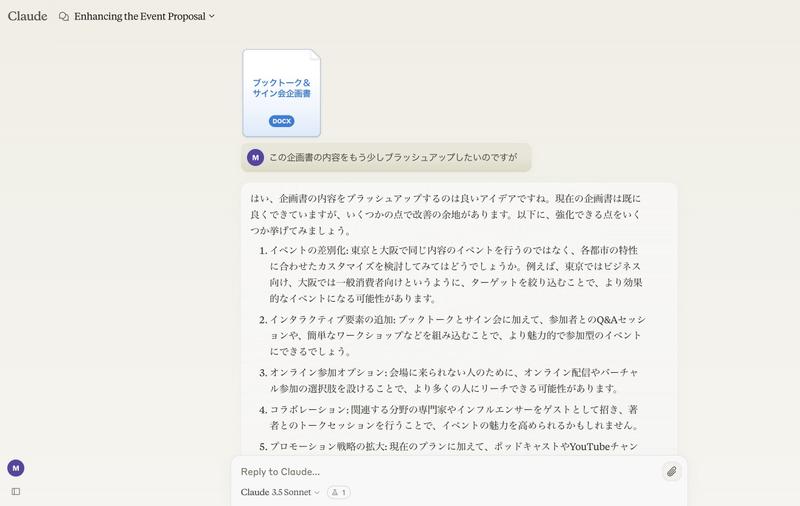Click the paperclip attach file icon
This screenshot has width=800, height=506.
pos(671,471)
